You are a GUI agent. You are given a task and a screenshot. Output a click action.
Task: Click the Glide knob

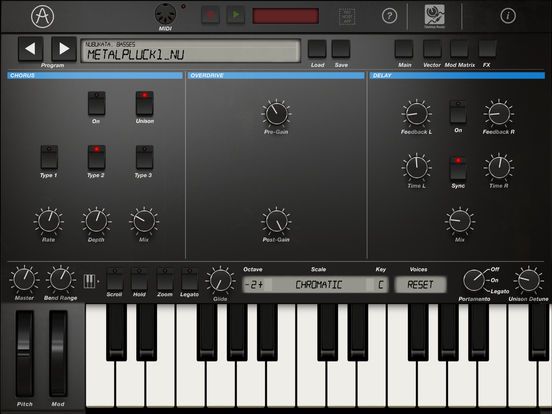(220, 280)
